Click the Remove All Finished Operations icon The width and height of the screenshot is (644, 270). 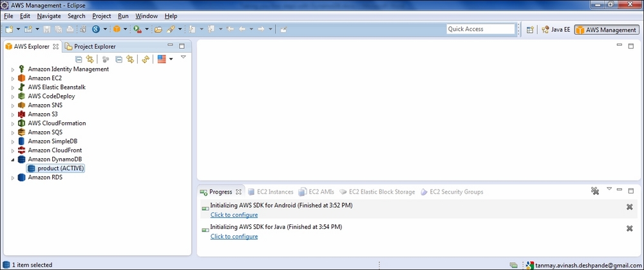tap(595, 192)
